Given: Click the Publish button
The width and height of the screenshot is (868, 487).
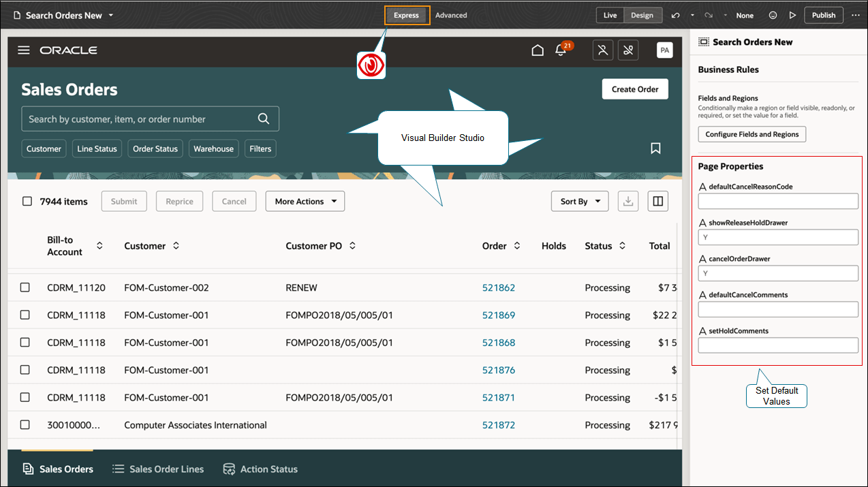Looking at the screenshot, I should point(824,15).
